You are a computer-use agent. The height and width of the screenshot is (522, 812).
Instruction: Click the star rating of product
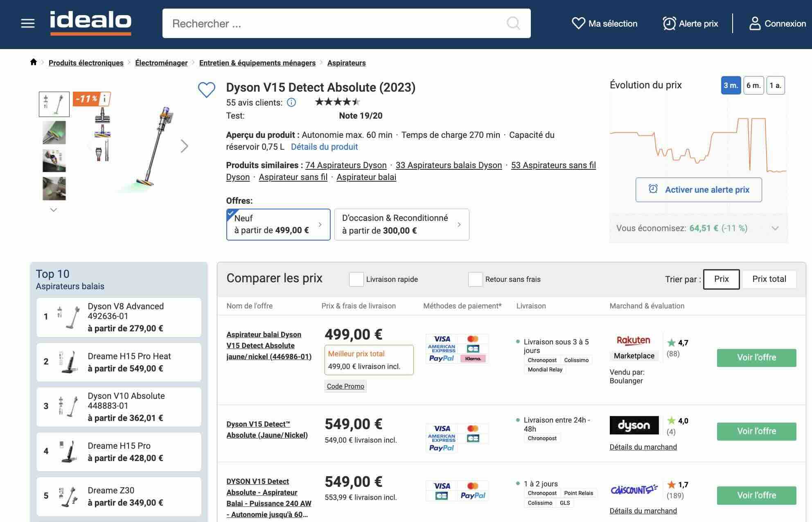(x=338, y=102)
